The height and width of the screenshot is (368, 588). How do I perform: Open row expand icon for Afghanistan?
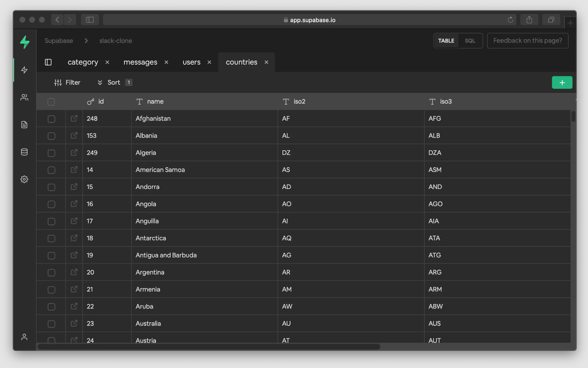(74, 118)
